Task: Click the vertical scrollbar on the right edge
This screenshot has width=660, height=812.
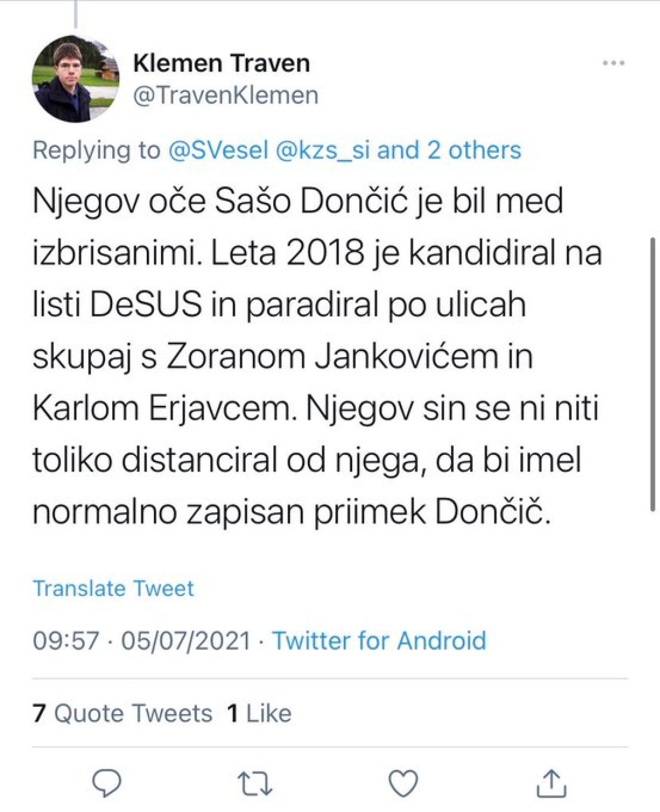Action: pos(653,374)
